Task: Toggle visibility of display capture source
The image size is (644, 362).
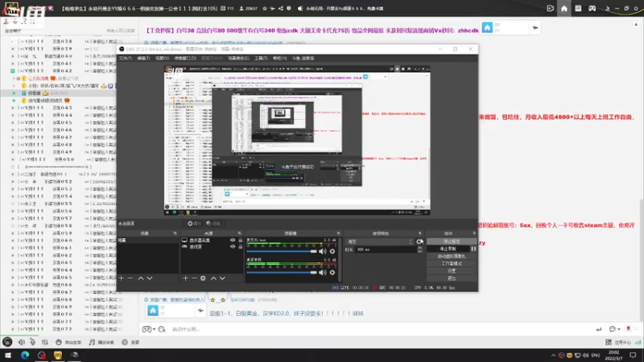Action: coord(233,240)
